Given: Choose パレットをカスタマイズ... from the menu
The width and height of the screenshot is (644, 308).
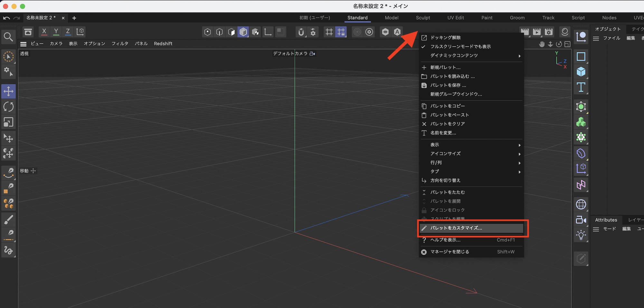Looking at the screenshot, I should pos(456,228).
